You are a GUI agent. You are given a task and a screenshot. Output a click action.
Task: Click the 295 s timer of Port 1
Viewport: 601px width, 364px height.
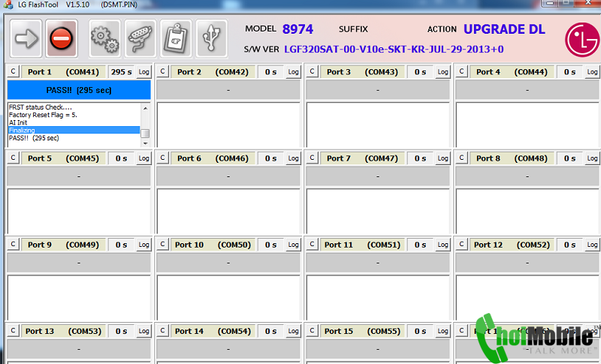click(x=121, y=72)
